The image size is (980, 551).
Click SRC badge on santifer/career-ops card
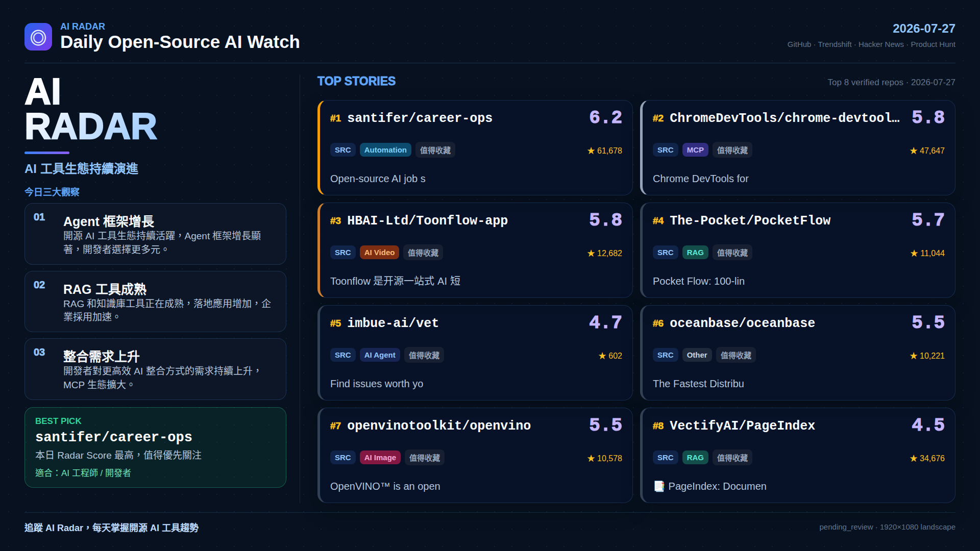[x=342, y=150]
